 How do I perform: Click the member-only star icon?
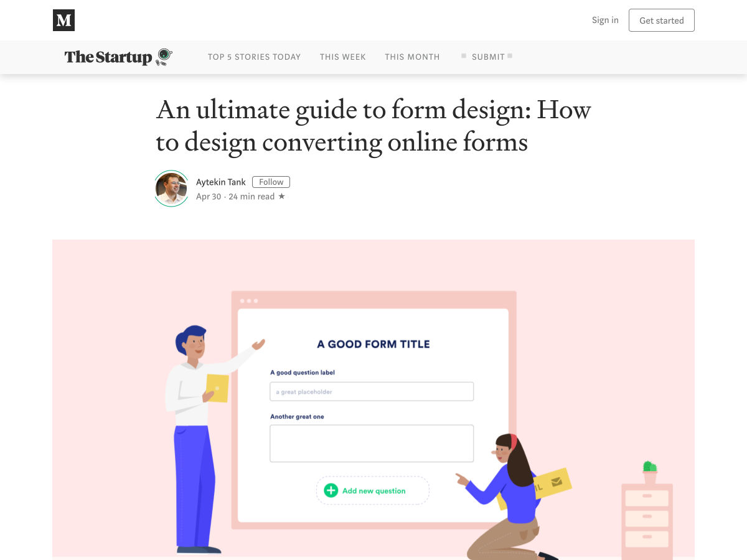(281, 197)
